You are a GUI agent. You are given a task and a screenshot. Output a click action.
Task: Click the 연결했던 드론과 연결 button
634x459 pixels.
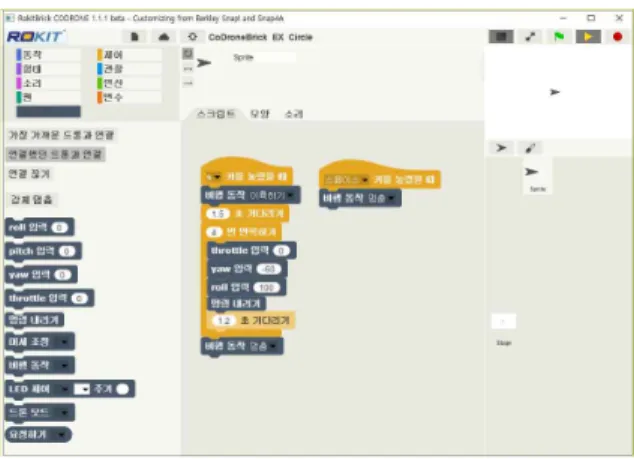tap(56, 154)
